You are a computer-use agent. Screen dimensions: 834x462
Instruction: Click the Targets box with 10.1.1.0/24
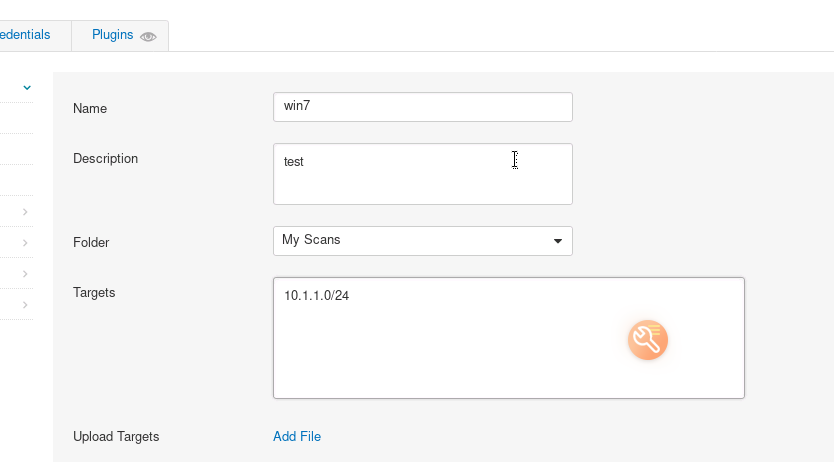[508, 338]
